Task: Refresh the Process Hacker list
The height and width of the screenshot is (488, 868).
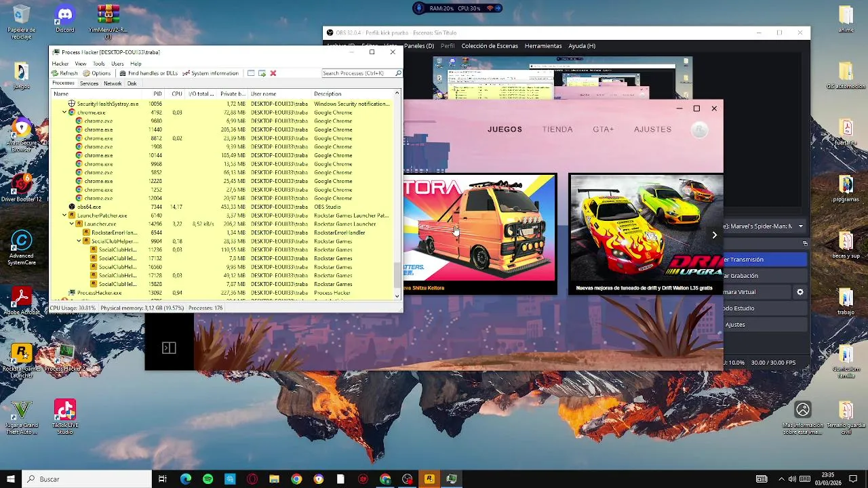Action: (65, 73)
